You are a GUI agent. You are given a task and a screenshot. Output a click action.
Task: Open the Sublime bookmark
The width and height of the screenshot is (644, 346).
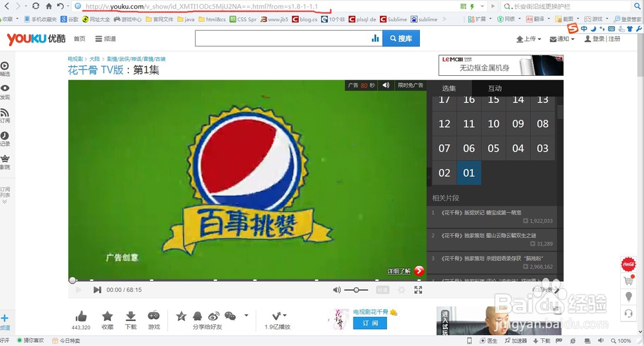click(393, 19)
